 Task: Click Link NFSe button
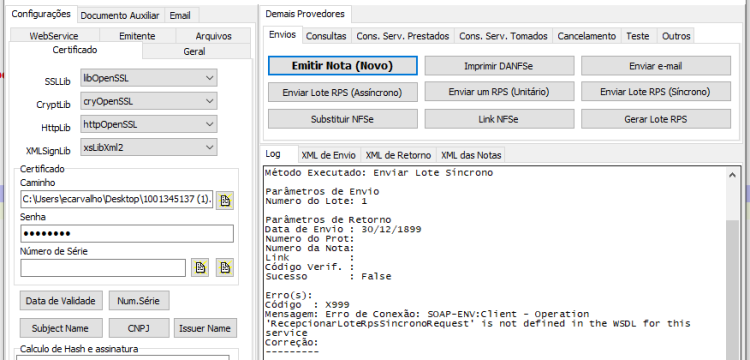coord(499,119)
